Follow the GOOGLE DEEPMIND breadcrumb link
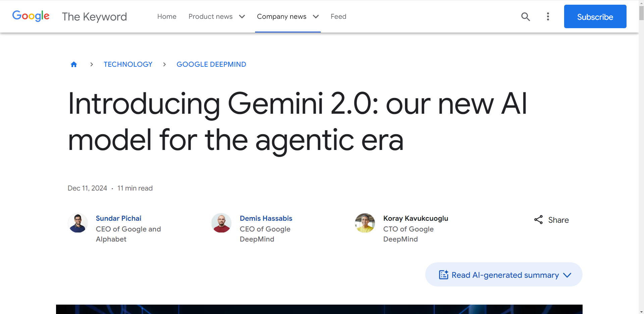The image size is (644, 314). (x=211, y=64)
